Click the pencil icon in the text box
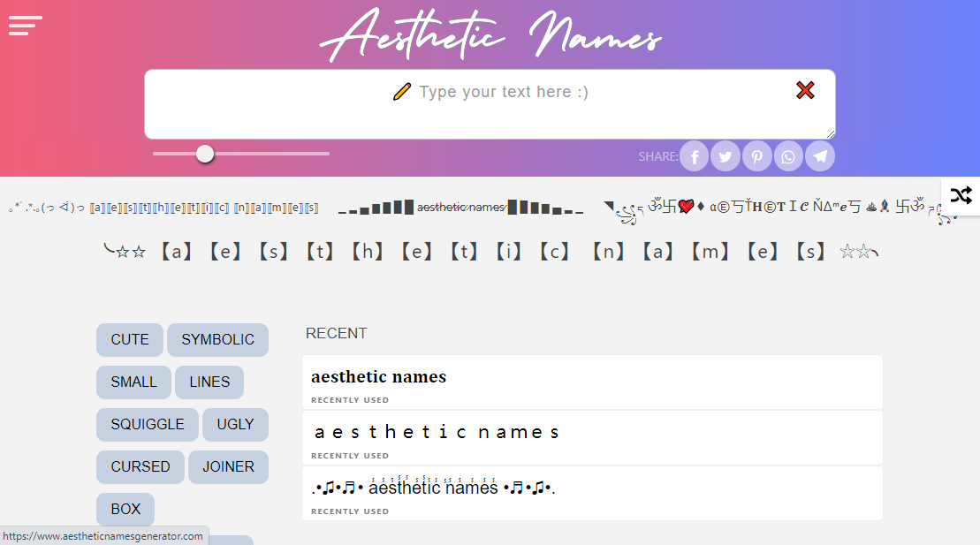Image resolution: width=980 pixels, height=545 pixels. [402, 91]
